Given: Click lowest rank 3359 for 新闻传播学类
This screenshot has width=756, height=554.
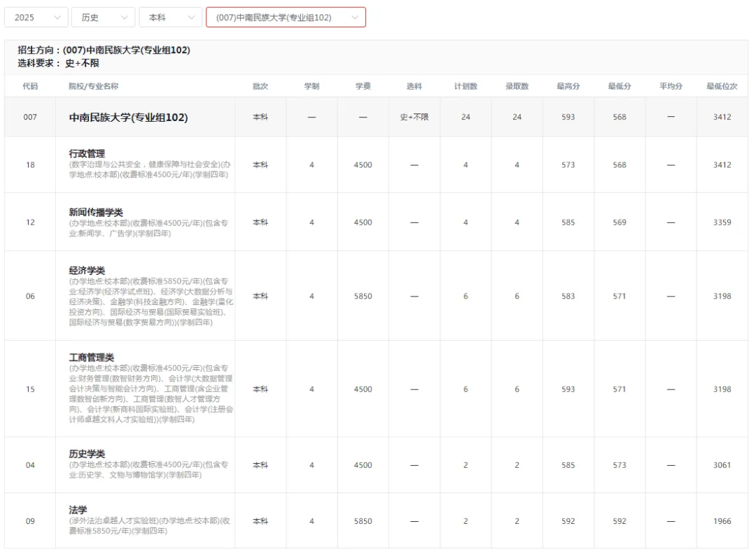Looking at the screenshot, I should point(722,222).
